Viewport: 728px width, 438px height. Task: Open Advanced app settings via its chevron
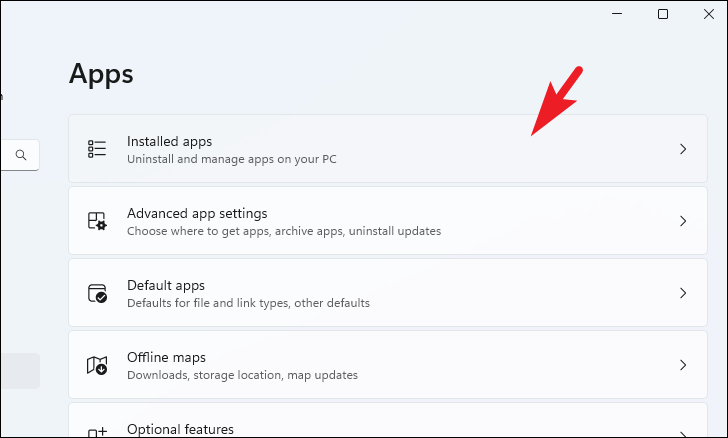tap(683, 221)
